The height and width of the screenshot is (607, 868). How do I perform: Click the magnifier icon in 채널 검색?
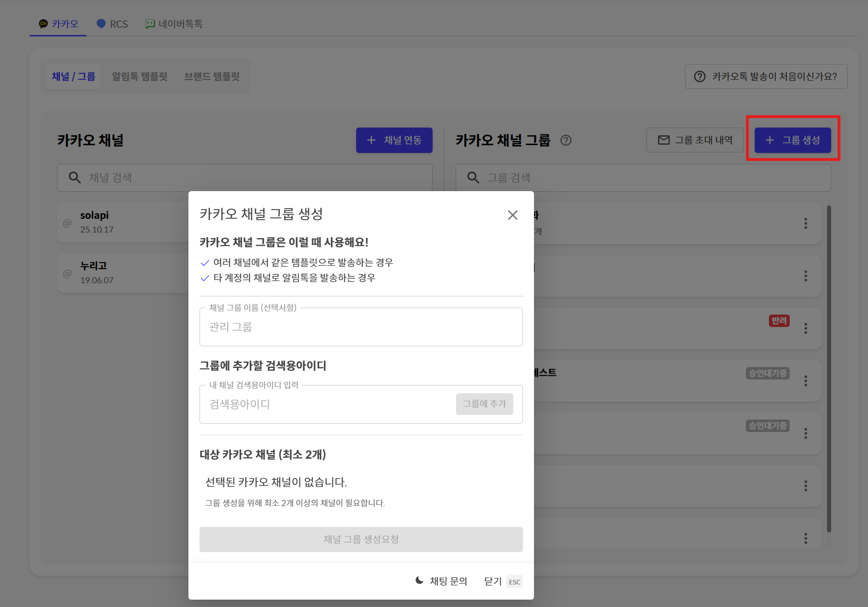pyautogui.click(x=75, y=178)
